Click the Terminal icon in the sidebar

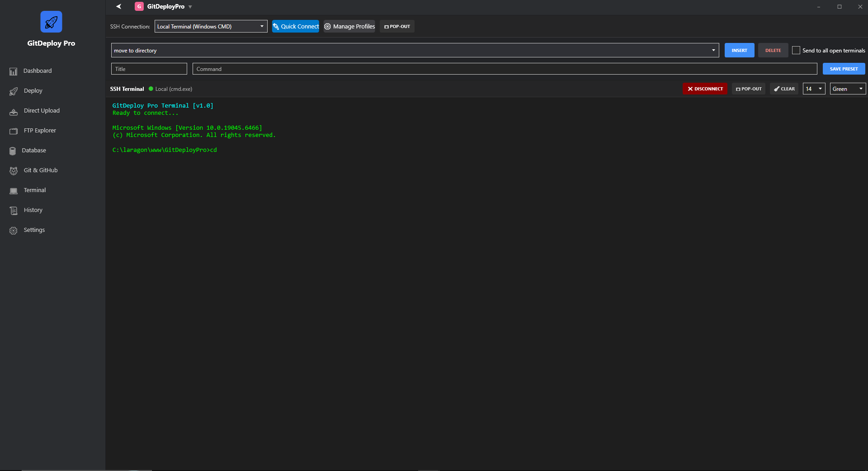pos(13,190)
